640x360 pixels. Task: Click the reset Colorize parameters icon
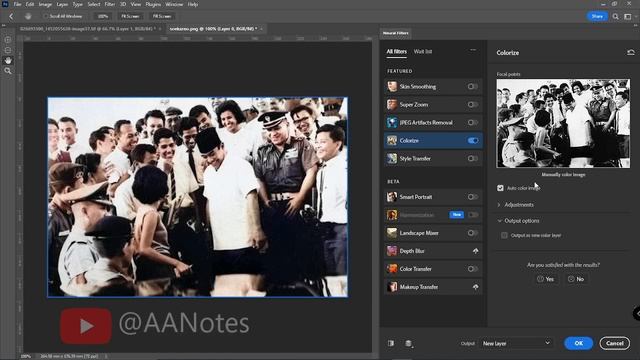click(x=631, y=52)
